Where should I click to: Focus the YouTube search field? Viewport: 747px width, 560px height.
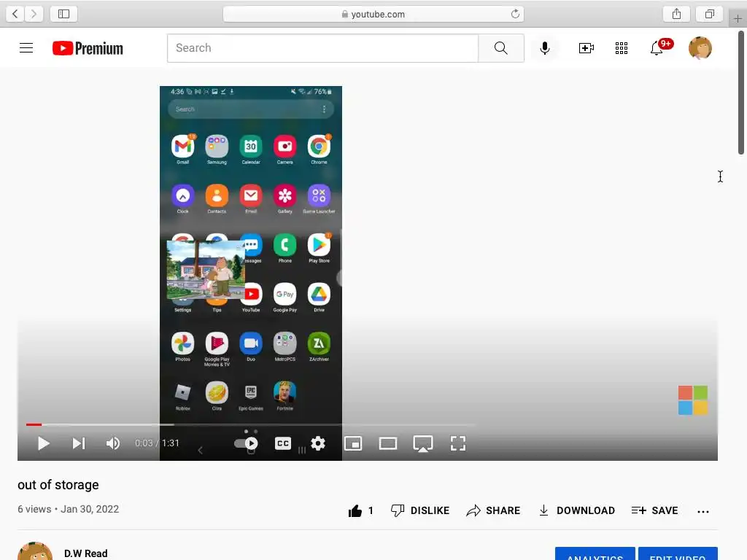(322, 48)
